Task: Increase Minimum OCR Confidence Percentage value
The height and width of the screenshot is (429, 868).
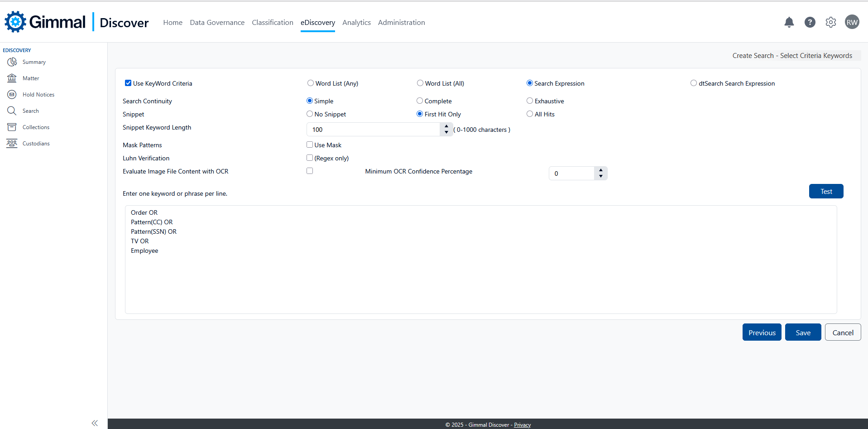Action: tap(601, 171)
